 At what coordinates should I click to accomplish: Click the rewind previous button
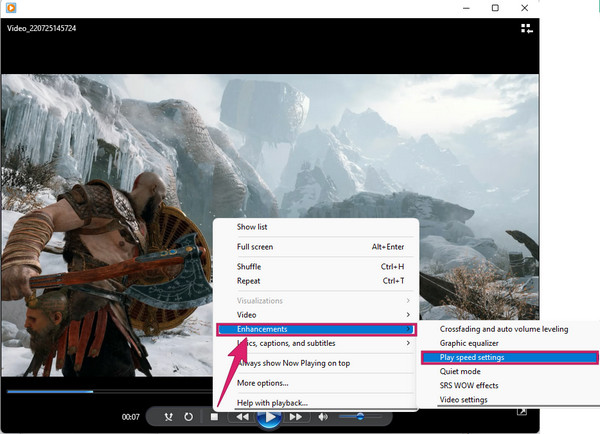242,417
